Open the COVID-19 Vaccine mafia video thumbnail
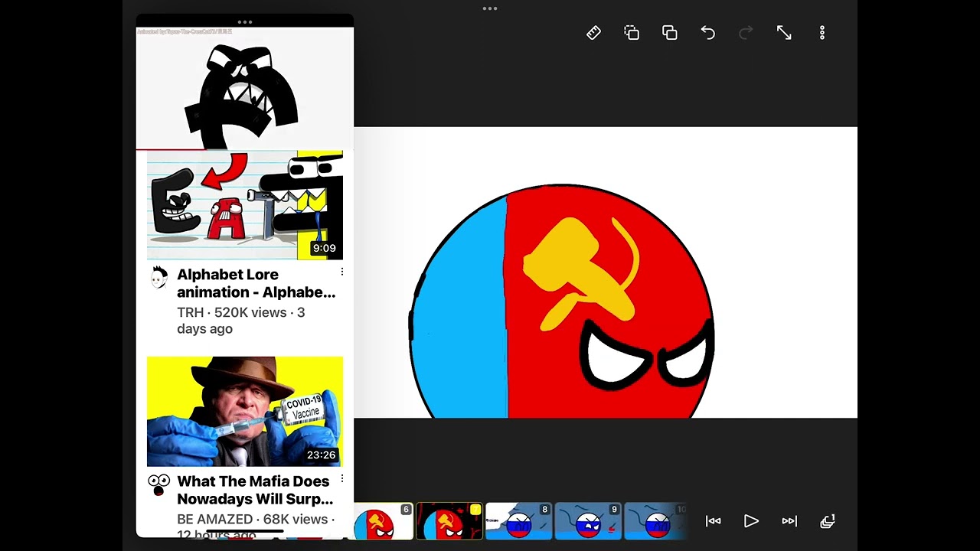Screen dimensions: 980x551 click(x=245, y=412)
